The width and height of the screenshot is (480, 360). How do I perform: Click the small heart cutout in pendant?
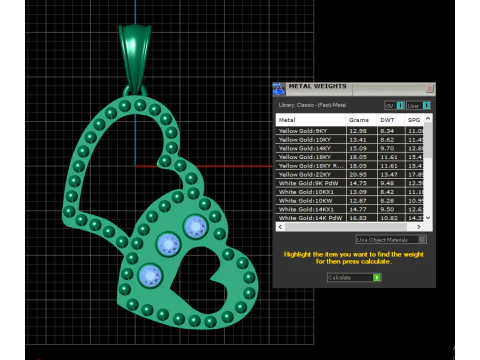click(x=200, y=280)
